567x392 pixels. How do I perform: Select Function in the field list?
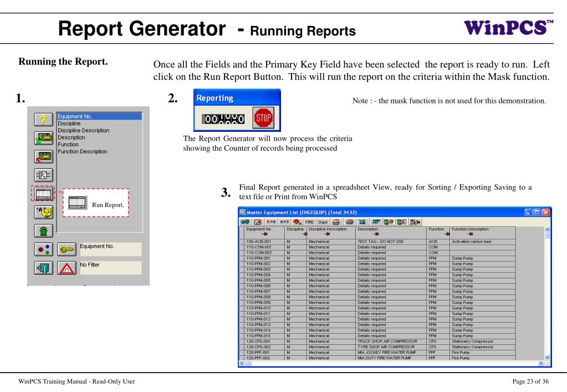coord(99,144)
